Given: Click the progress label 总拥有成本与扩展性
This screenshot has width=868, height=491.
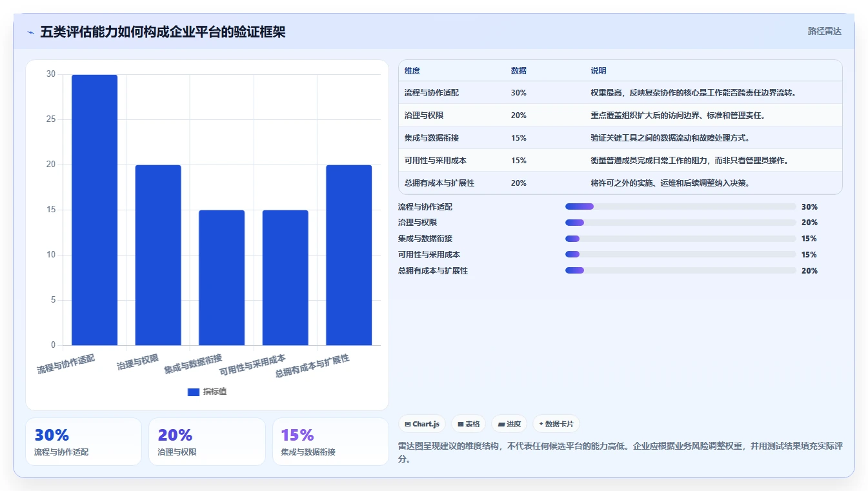Looking at the screenshot, I should click(433, 271).
